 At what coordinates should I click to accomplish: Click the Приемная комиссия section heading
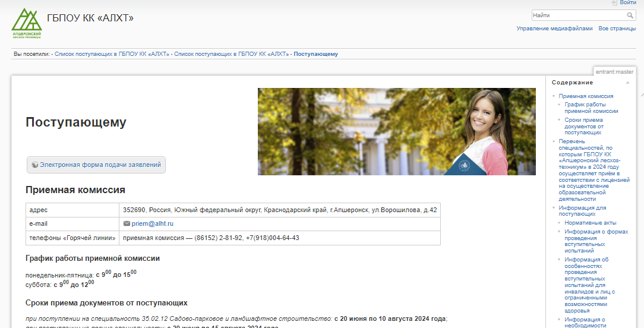pos(75,190)
